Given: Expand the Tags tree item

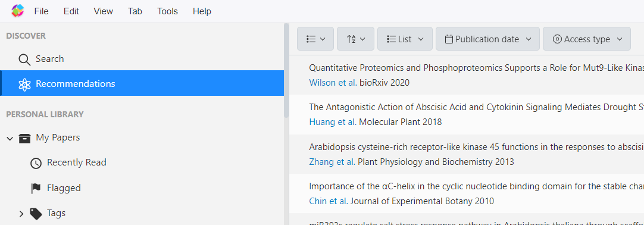Looking at the screenshot, I should coord(22,214).
